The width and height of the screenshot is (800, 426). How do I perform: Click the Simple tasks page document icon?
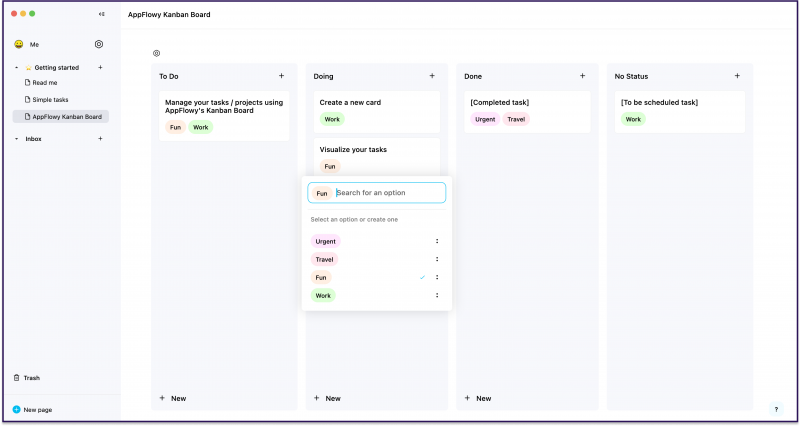tap(28, 99)
